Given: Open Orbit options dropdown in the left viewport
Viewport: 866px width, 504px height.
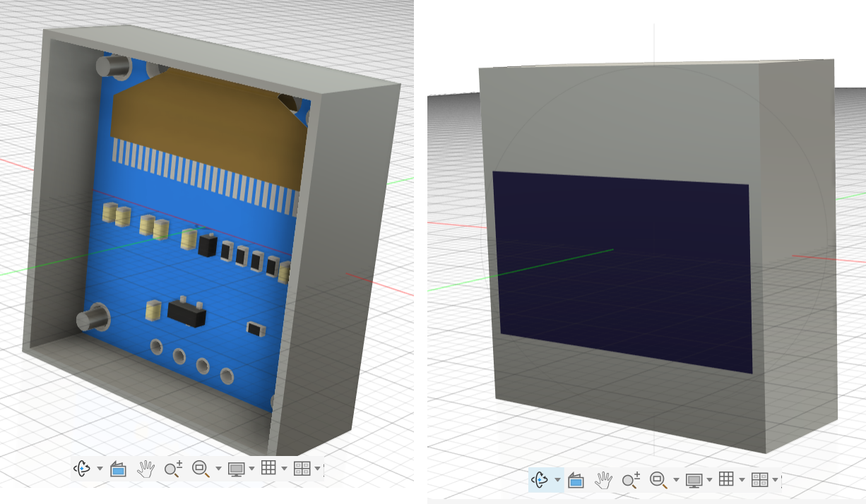Looking at the screenshot, I should click(100, 469).
